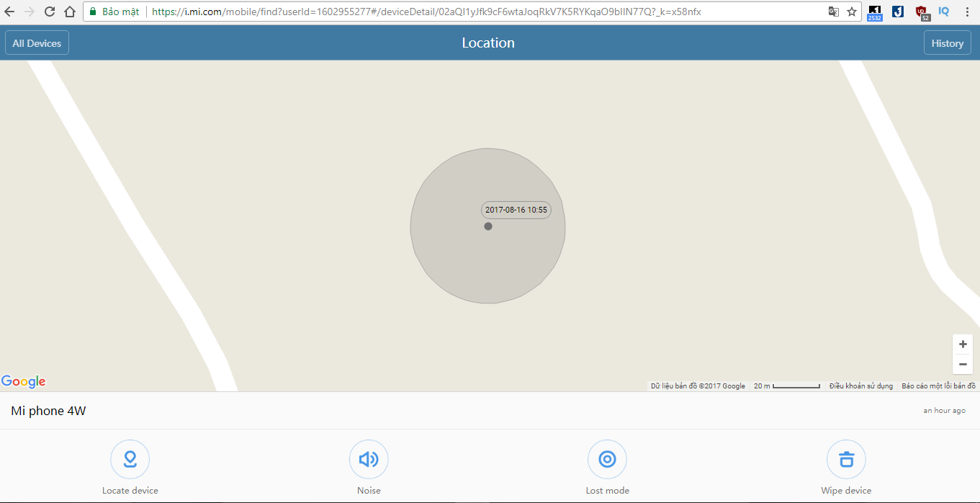This screenshot has width=980, height=503.
Task: Click the Locate device label
Action: click(130, 491)
